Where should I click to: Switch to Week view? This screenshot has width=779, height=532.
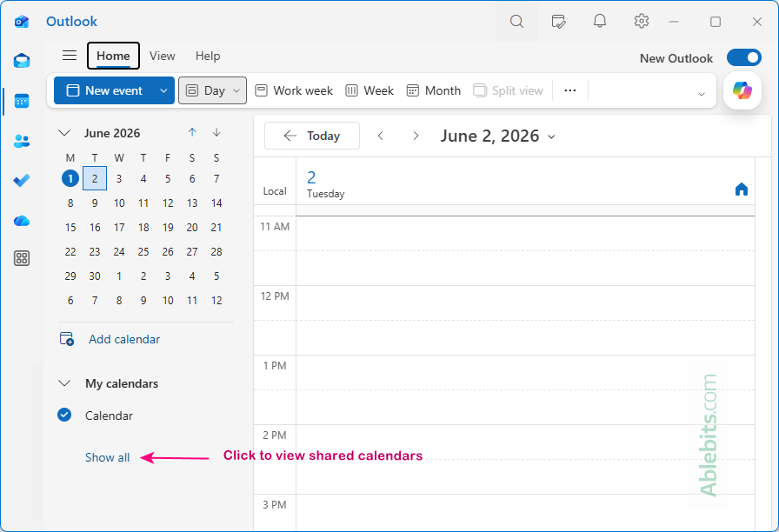point(370,90)
